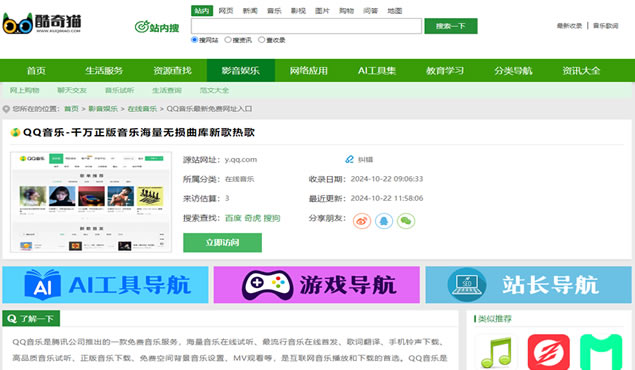Open the 最新收录 link
Viewport: 635px width, 370px height.
point(569,26)
